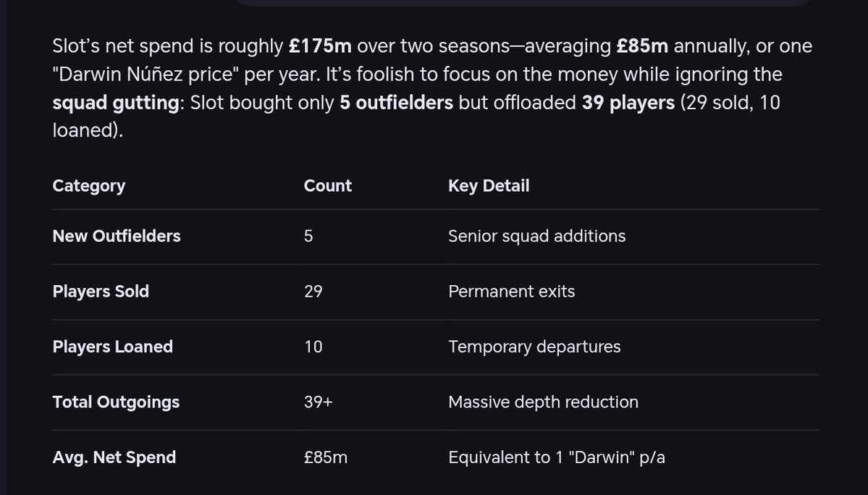Select the Players Sold row label
868x495 pixels.
click(x=101, y=292)
